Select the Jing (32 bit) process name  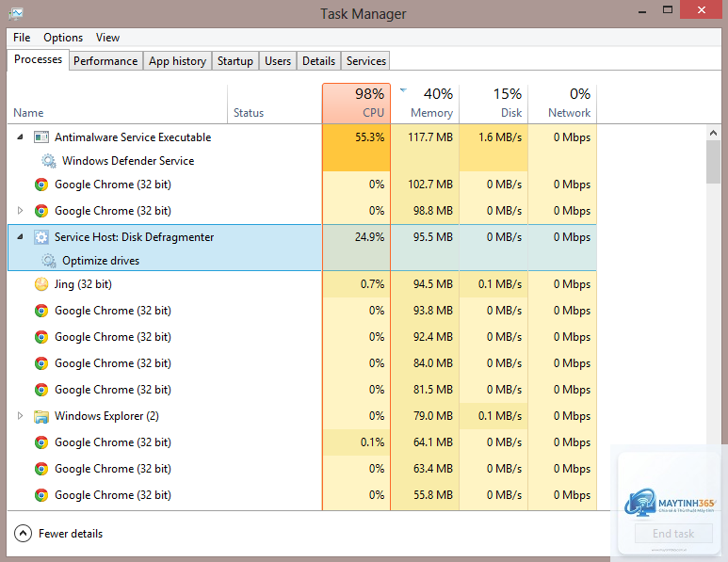[83, 284]
